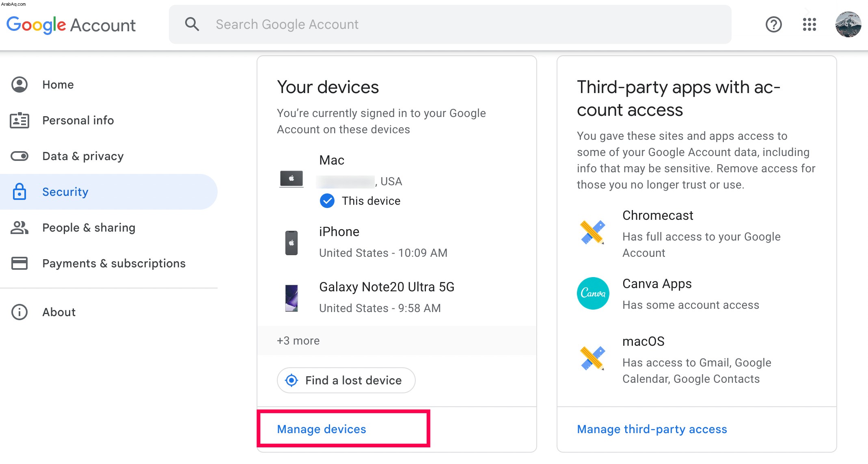Screen dimensions: 868x464
Task: Open Manage third-party access link
Action: [652, 429]
